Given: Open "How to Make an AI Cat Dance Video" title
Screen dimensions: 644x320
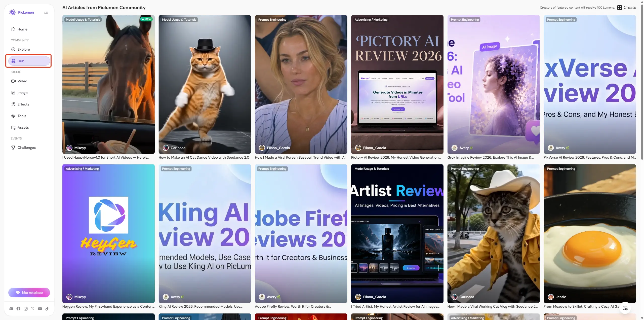Looking at the screenshot, I should [204, 157].
